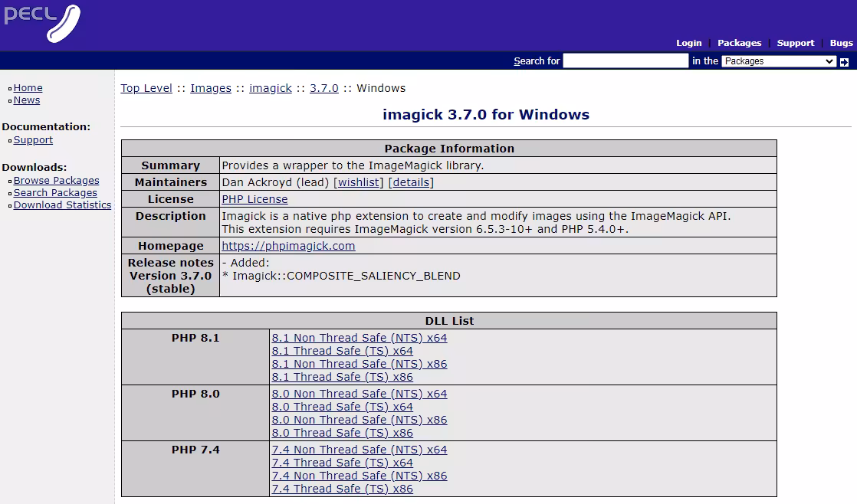Click the 'License' row label
857x504 pixels.
click(x=170, y=199)
